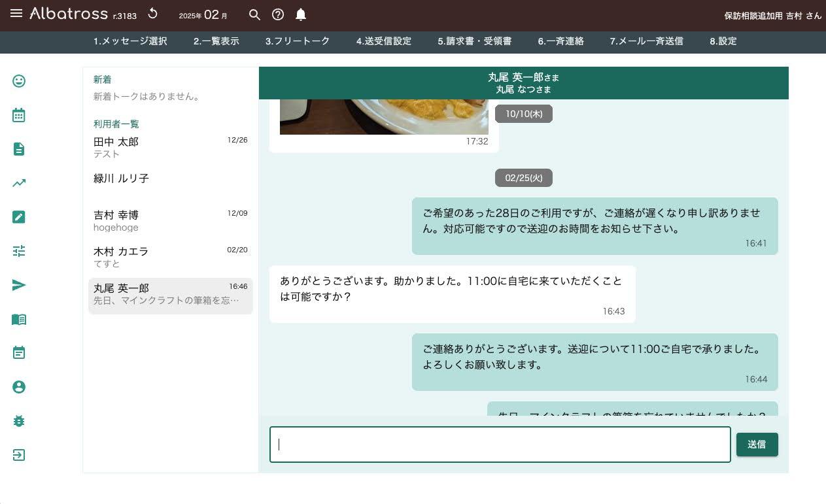826x504 pixels.
Task: Open 7.メール一斉送信 tab
Action: click(x=647, y=41)
